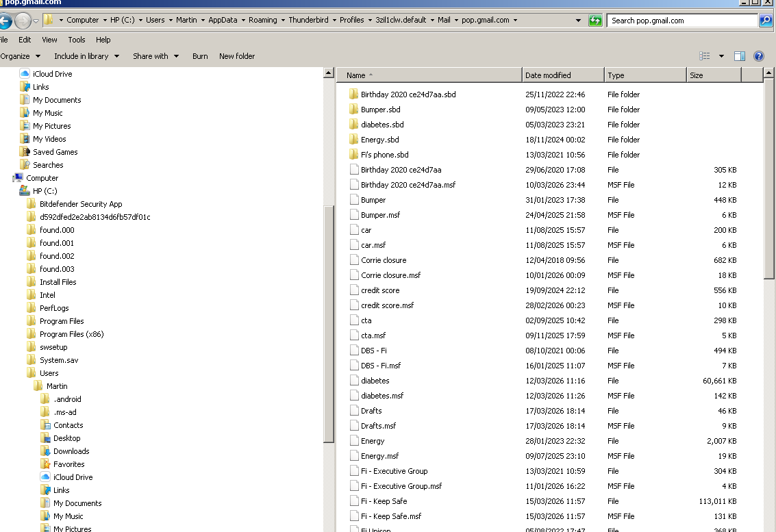Select the diabetes.sbd folder icon
This screenshot has width=776, height=532.
(x=353, y=125)
